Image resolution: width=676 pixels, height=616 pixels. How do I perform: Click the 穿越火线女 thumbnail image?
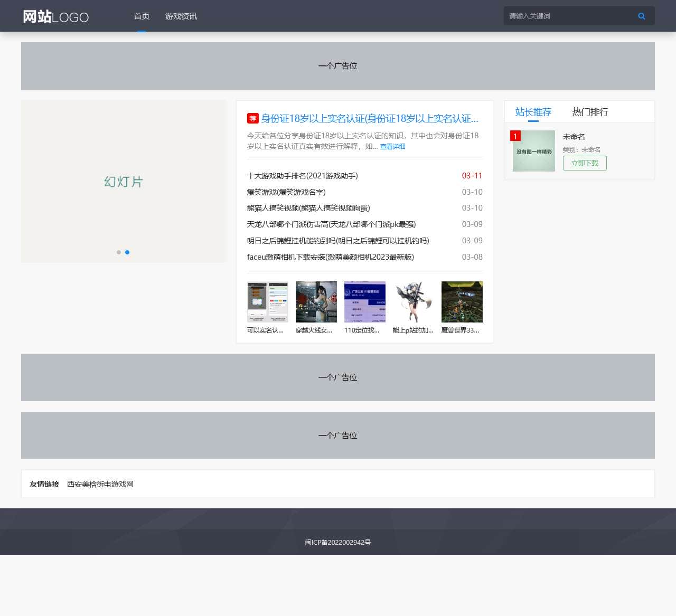[x=316, y=301]
